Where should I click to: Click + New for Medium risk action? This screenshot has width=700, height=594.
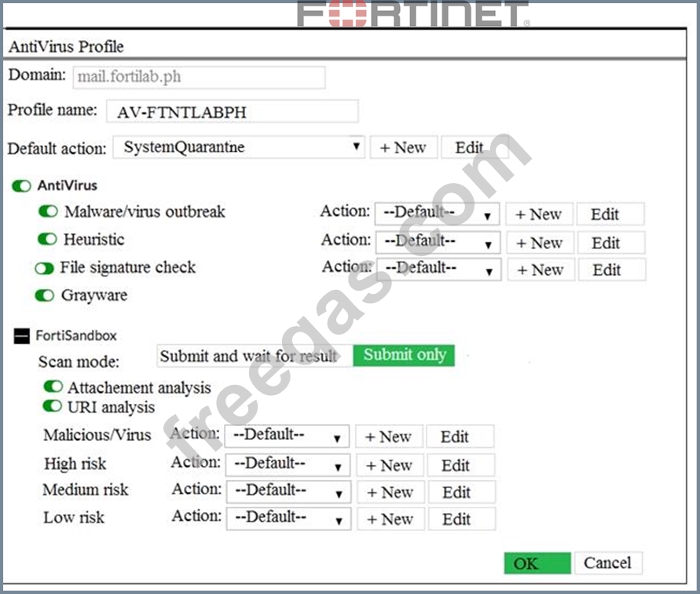(x=389, y=493)
